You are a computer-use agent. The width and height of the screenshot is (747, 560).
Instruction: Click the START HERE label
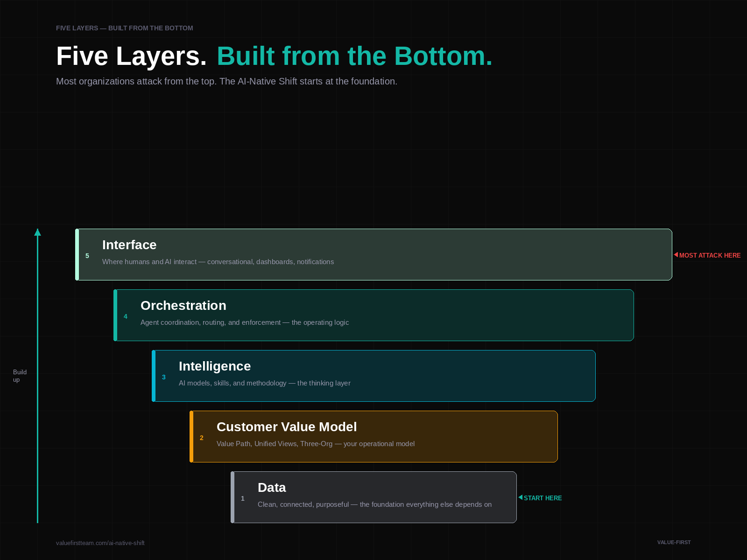(x=543, y=498)
